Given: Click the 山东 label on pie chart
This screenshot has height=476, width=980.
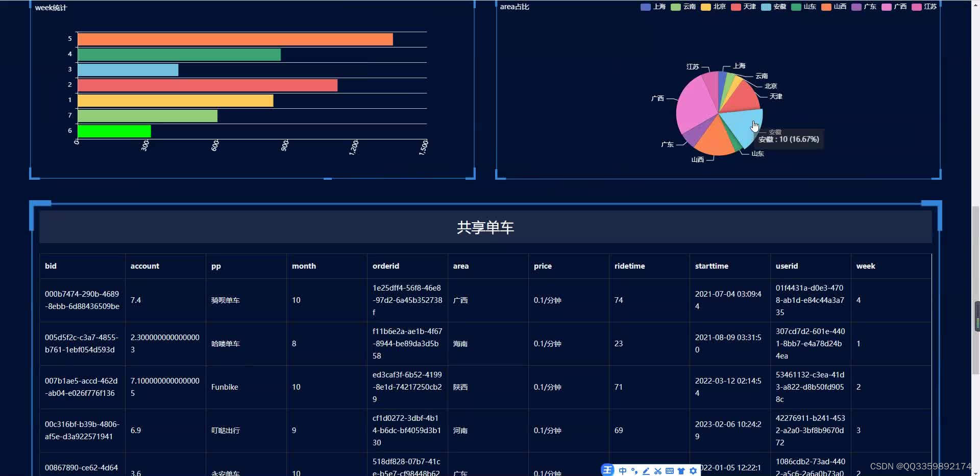Looking at the screenshot, I should pyautogui.click(x=757, y=154).
